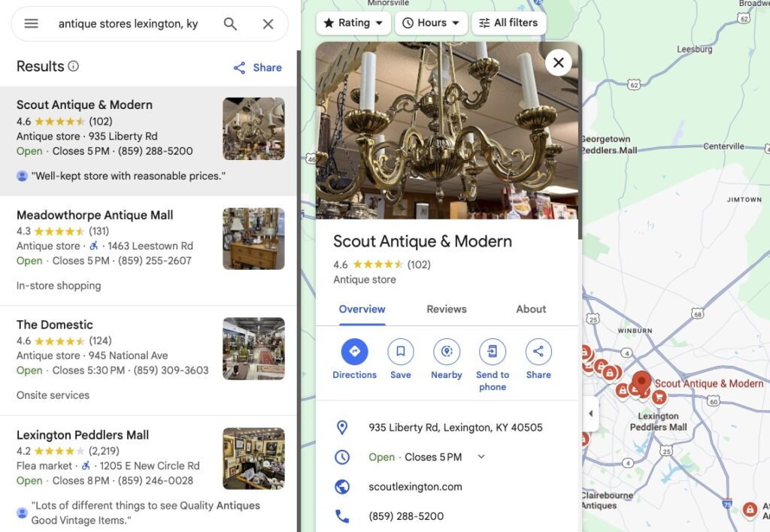Click the Share icon in the place card
The width and height of the screenshot is (770, 532).
[x=538, y=352]
